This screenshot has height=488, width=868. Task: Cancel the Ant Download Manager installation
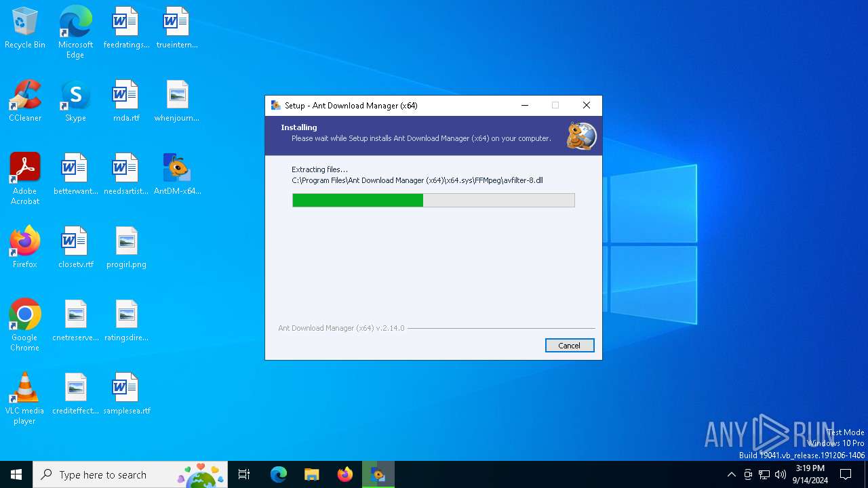[x=570, y=346]
